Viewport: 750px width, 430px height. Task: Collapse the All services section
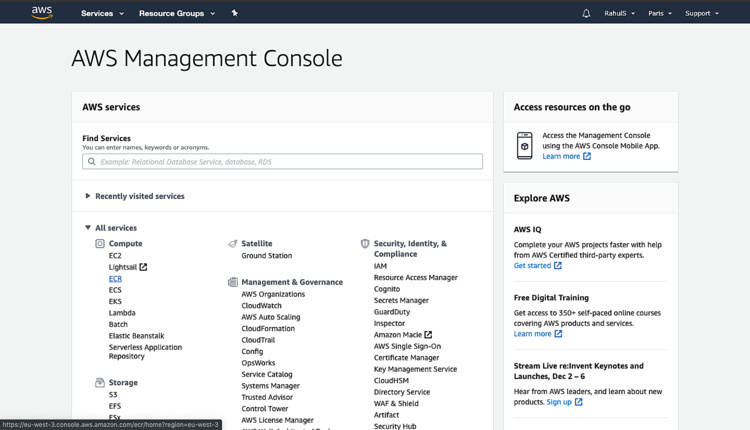pyautogui.click(x=111, y=228)
